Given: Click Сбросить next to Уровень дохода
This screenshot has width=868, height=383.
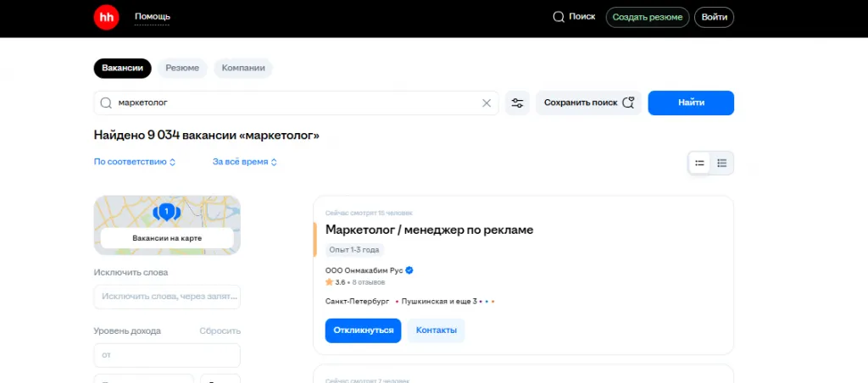Looking at the screenshot, I should (x=220, y=331).
